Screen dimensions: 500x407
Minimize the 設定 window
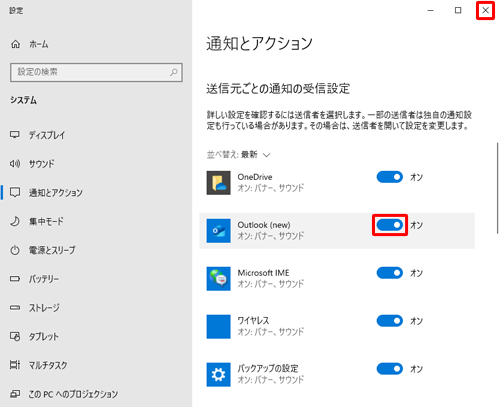tap(431, 10)
